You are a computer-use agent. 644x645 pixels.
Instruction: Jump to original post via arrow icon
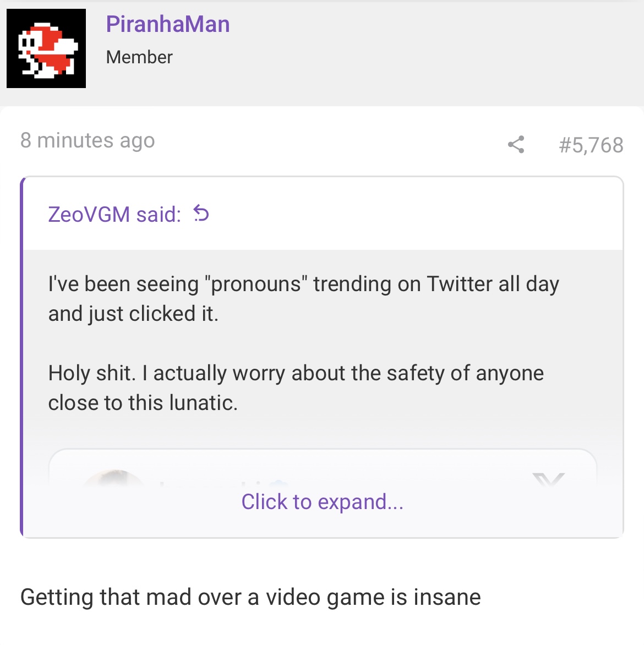tap(201, 214)
